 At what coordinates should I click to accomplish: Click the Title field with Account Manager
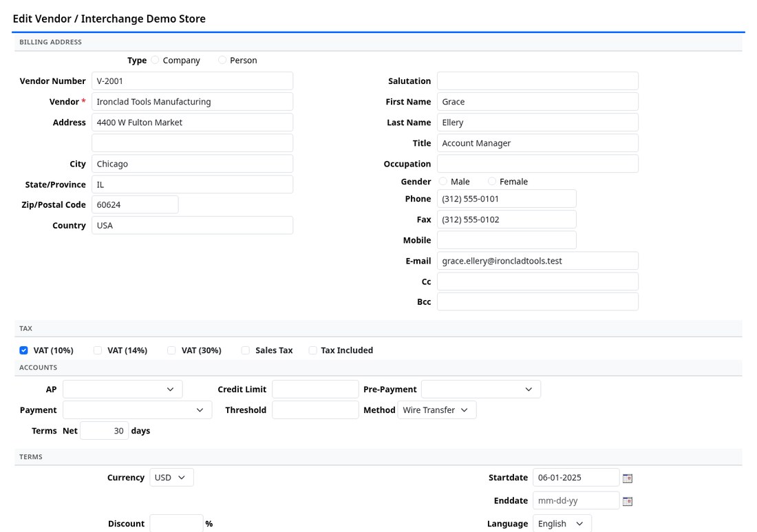(537, 143)
